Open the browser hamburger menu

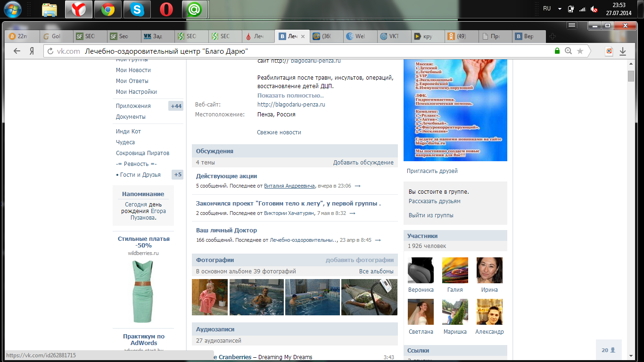pos(572,25)
